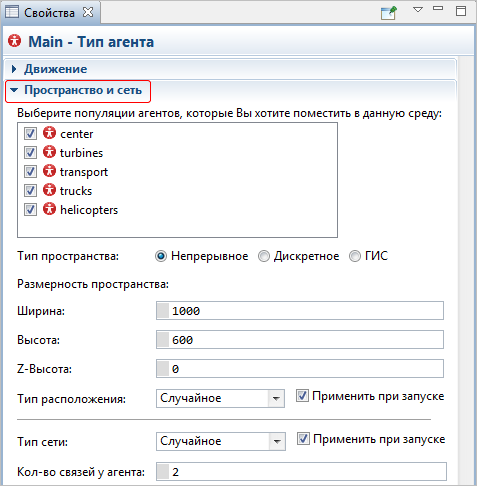The height and width of the screenshot is (486, 477).
Task: Click the agent icon beside turbines
Action: point(49,152)
